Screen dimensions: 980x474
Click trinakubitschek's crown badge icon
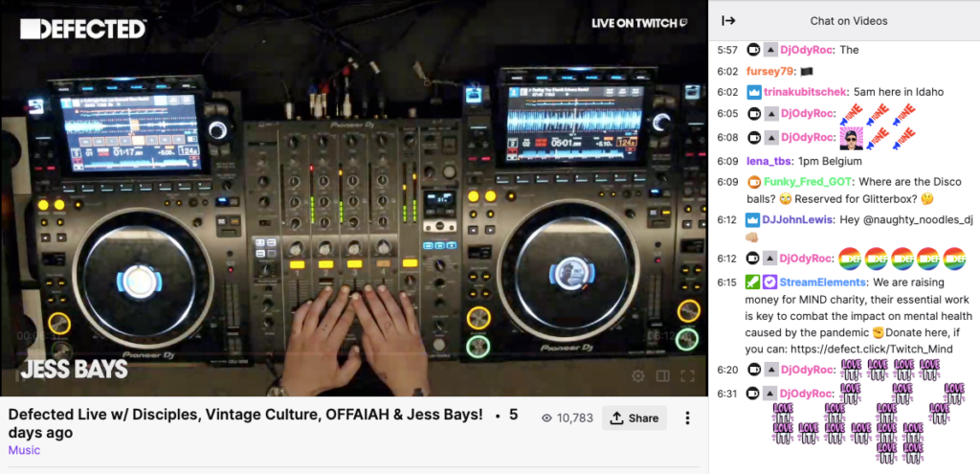click(753, 93)
